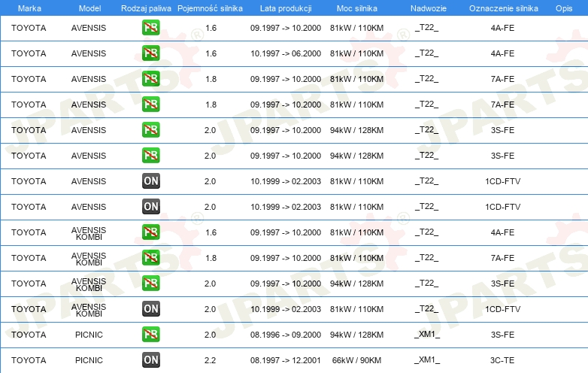Select the date range 08.1996 -> 09.2000
The width and height of the screenshot is (588, 373).
point(286,335)
